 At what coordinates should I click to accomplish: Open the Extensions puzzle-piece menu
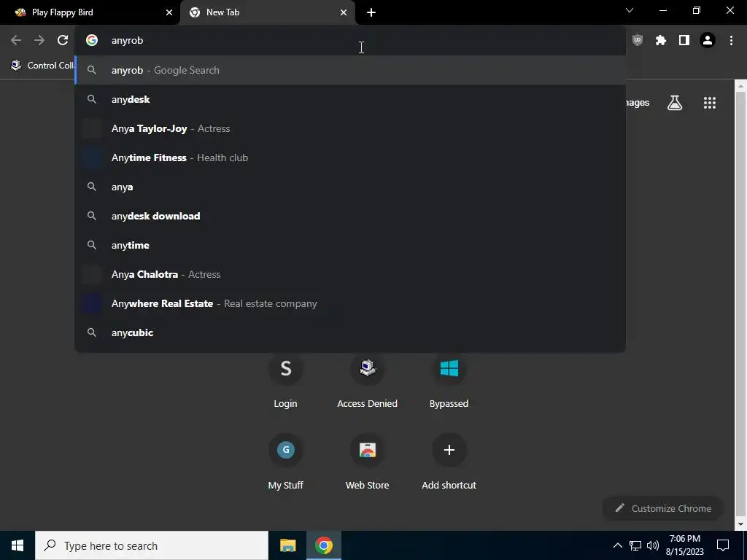coord(661,41)
